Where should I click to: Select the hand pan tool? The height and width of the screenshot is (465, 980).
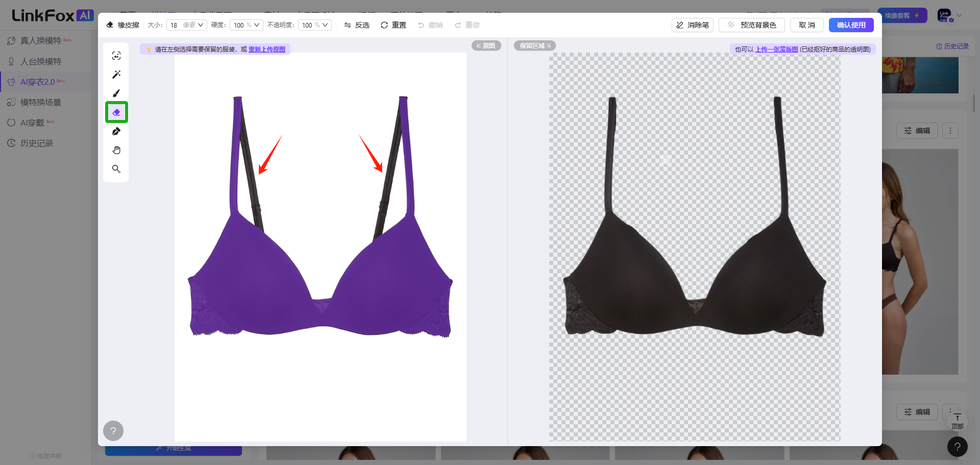coord(116,150)
